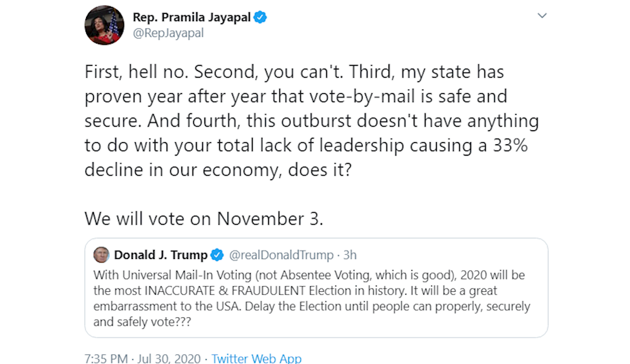Open the Rep. Pramila Jayapal display name
Viewport: 630px width, 364px height.
[191, 18]
